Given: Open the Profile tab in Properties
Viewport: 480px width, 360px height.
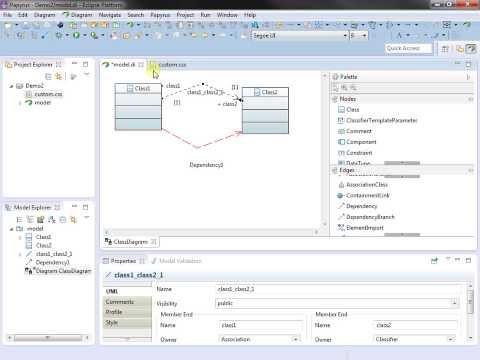Looking at the screenshot, I should coord(127,312).
